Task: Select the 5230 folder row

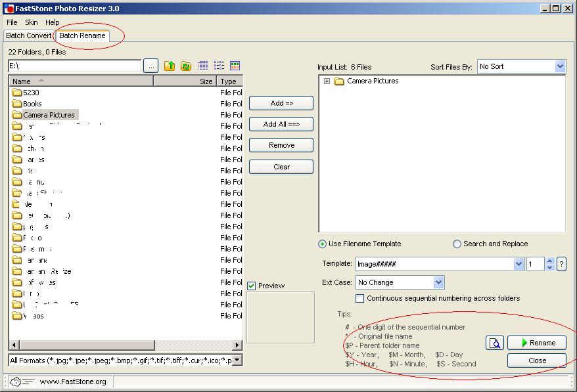Action: coord(125,93)
